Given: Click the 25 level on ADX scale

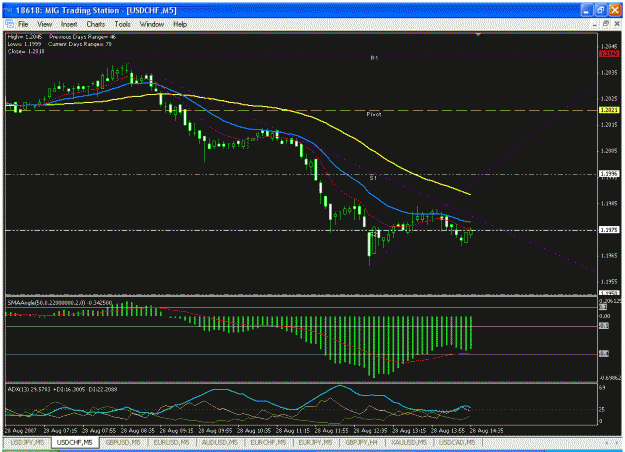Looking at the screenshot, I should coord(602,409).
